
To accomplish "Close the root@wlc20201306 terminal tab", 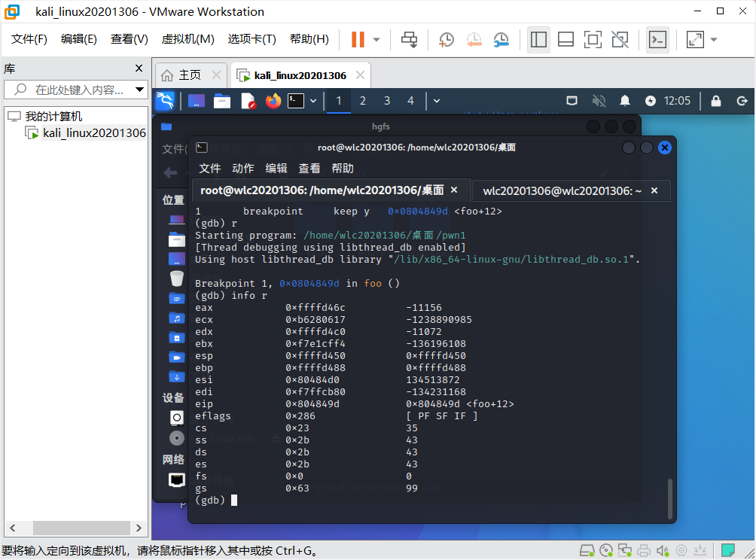I will click(x=454, y=190).
